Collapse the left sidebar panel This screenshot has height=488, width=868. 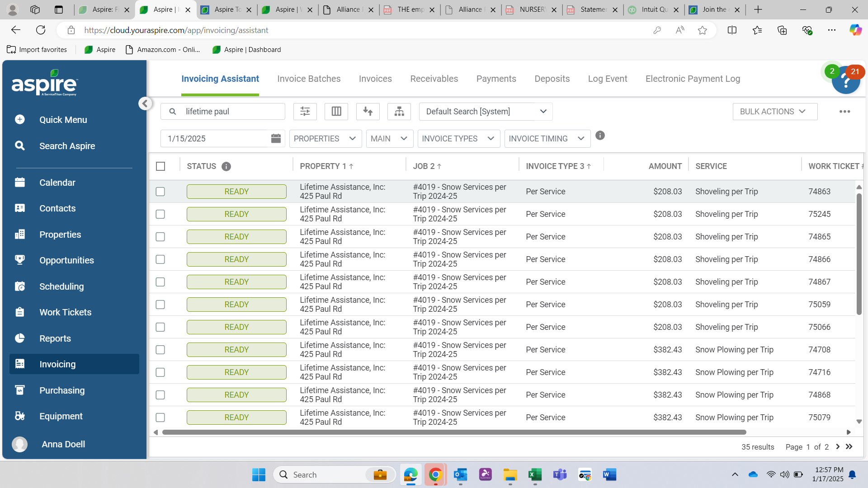point(145,103)
